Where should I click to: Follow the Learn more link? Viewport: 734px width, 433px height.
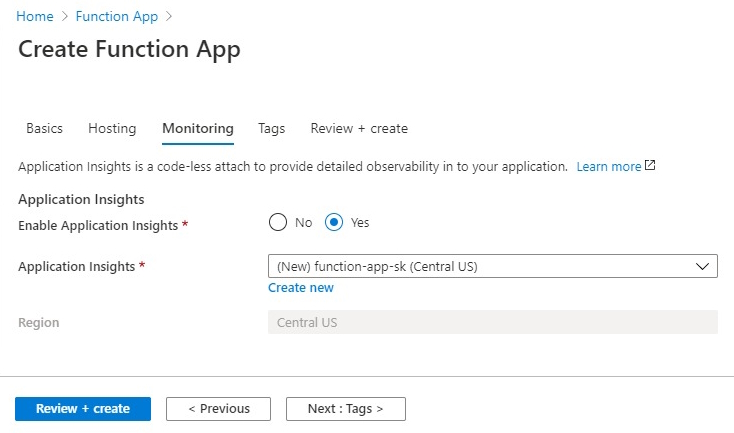coord(609,166)
